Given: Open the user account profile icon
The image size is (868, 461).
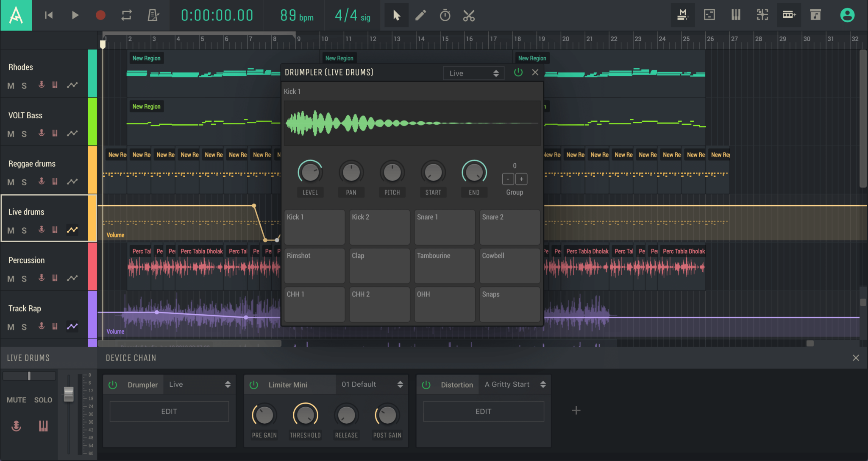Looking at the screenshot, I should pyautogui.click(x=847, y=16).
